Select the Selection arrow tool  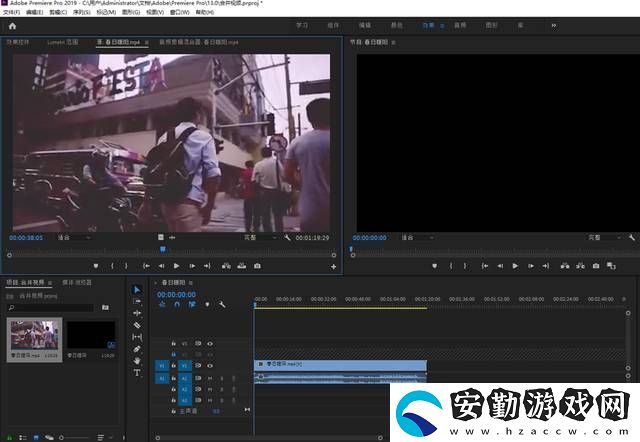(137, 289)
